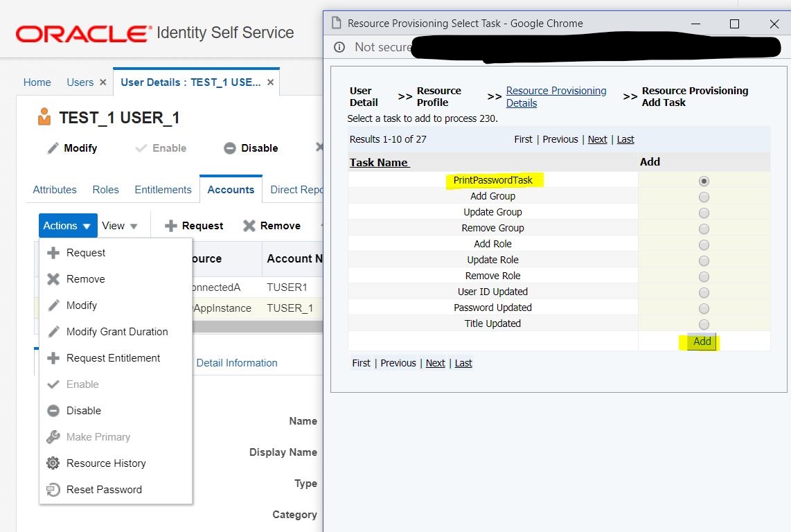Click the info icon next to Not secure
This screenshot has height=532, width=791.
click(x=338, y=47)
